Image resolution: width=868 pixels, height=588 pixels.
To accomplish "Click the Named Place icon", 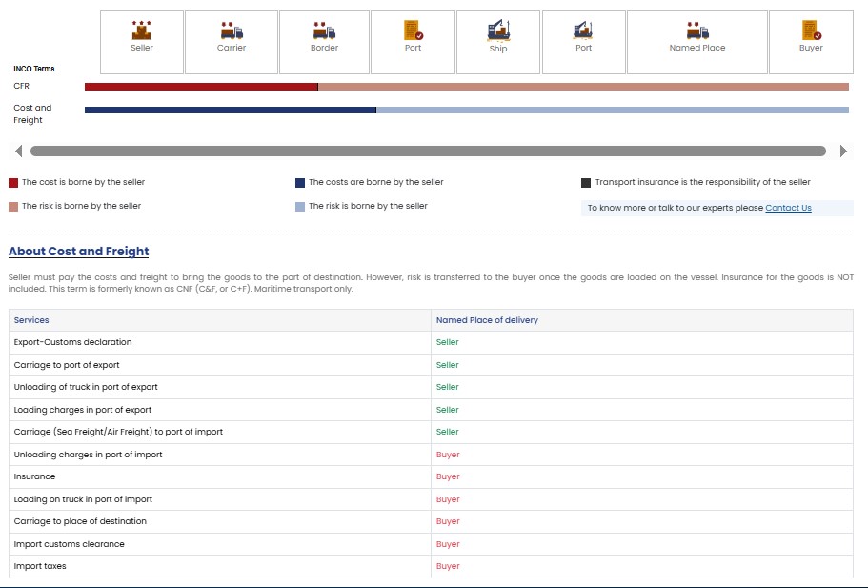I will tap(697, 31).
